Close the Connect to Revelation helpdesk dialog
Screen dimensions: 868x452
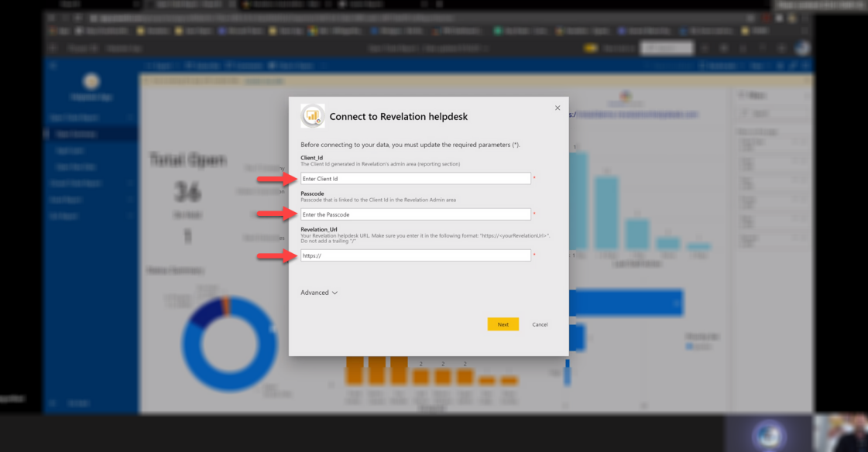[558, 108]
